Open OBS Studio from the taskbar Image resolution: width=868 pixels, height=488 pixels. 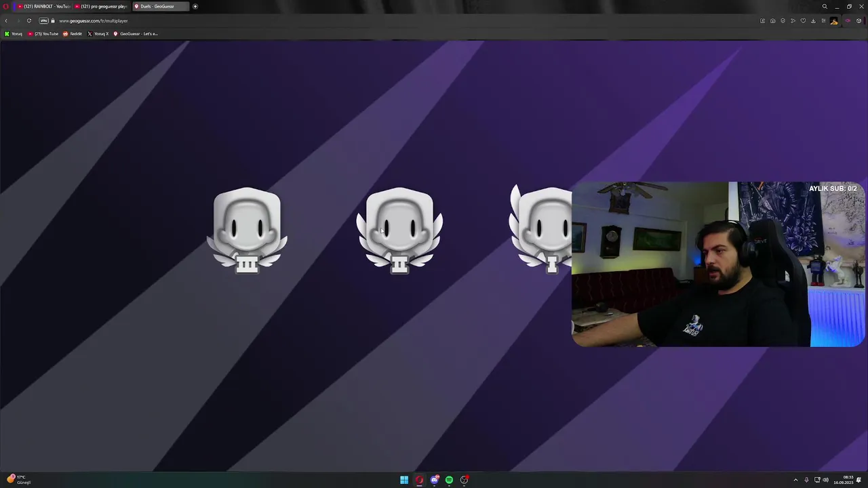pos(465,480)
